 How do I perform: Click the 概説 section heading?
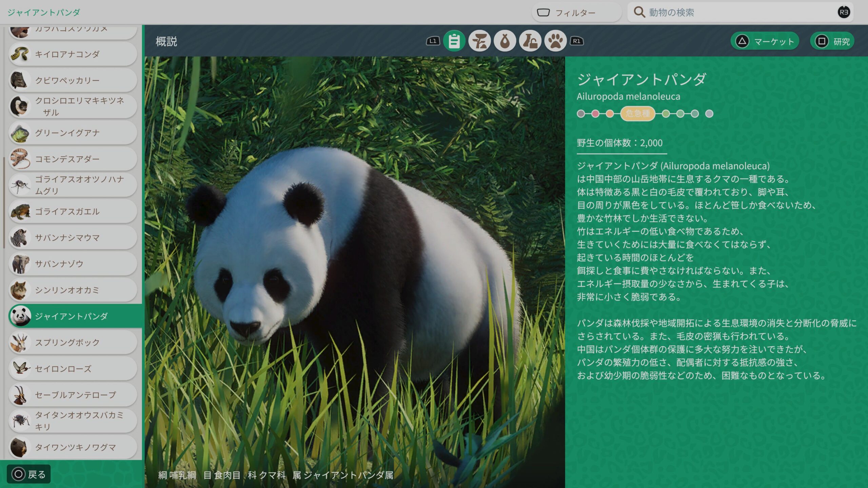click(166, 41)
